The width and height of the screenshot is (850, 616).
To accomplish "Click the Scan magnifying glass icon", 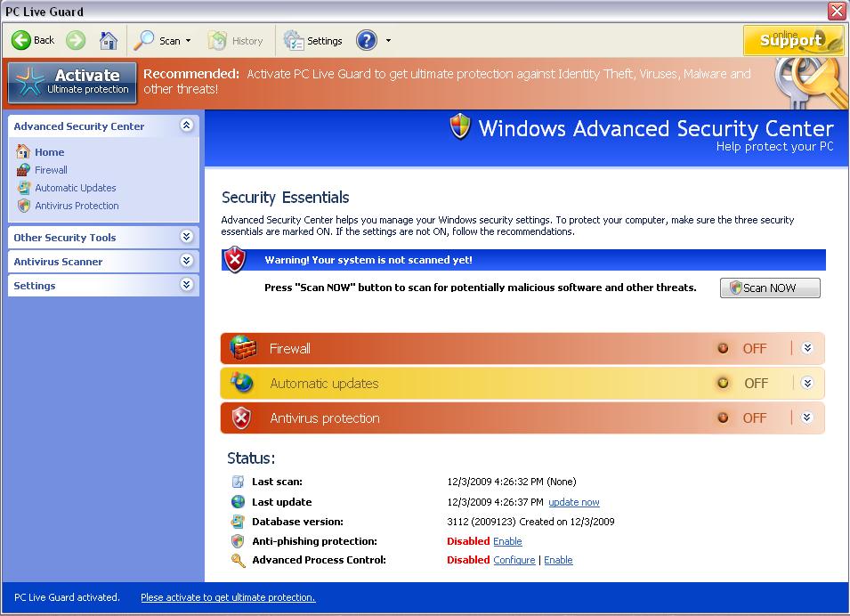I will pos(144,40).
